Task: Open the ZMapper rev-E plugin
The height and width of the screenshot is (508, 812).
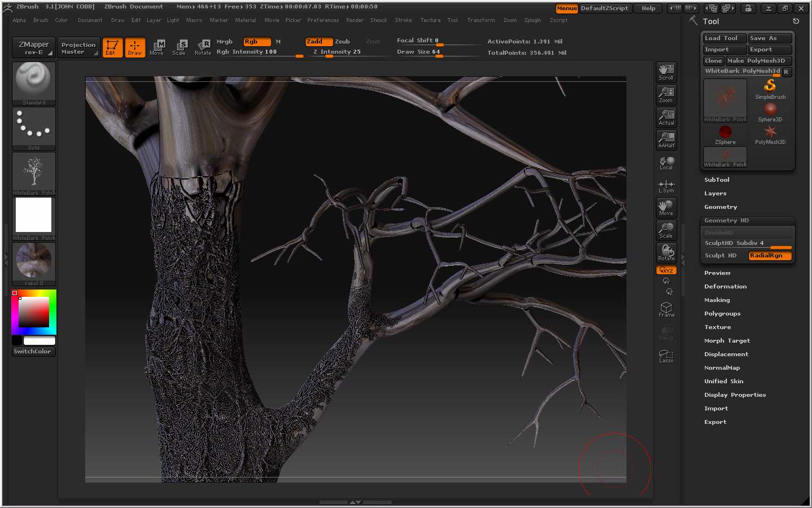Action: (33, 47)
